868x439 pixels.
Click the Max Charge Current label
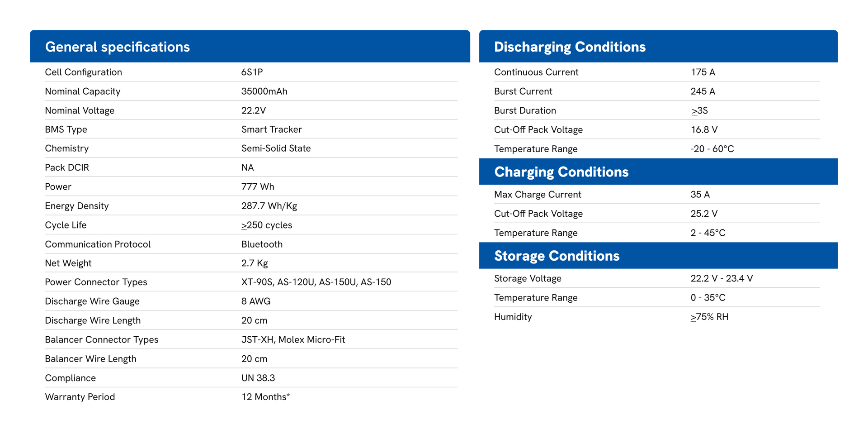[538, 195]
